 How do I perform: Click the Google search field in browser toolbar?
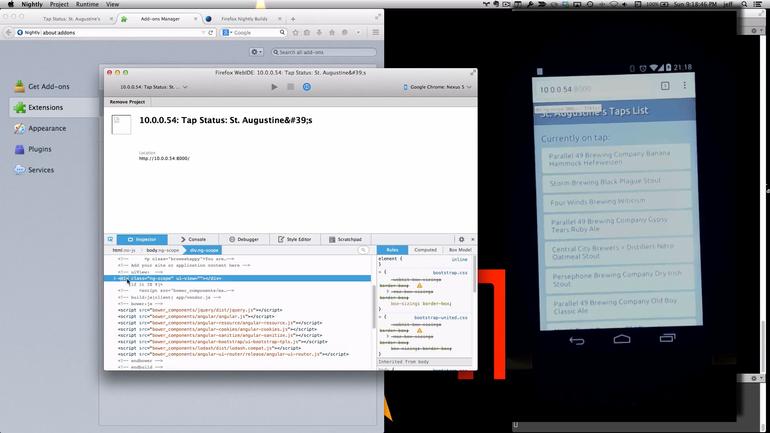point(253,32)
